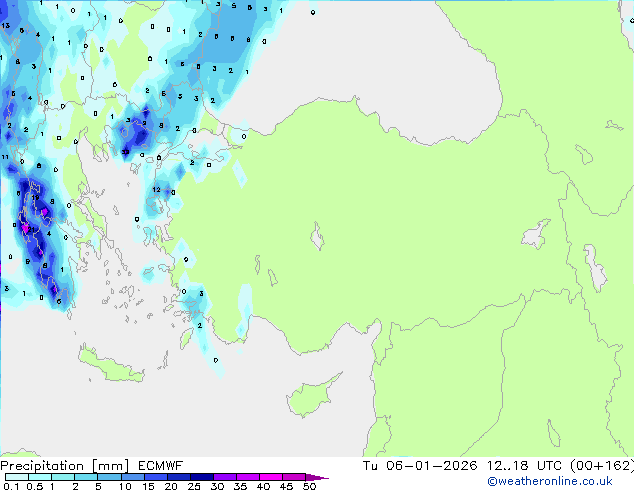The height and width of the screenshot is (490, 634).
Task: Select the 40 to 45 mm magenta swatch
Action: (x=271, y=477)
